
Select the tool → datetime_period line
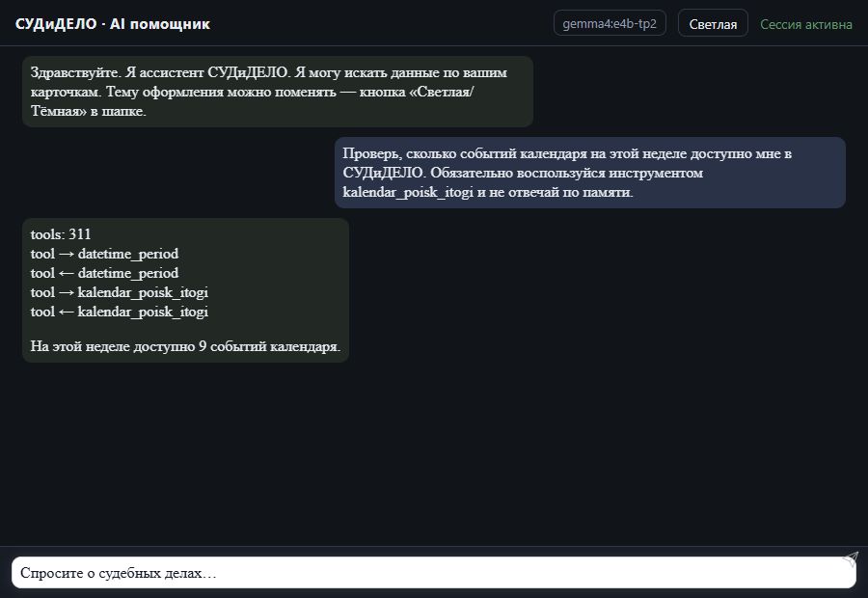104,254
